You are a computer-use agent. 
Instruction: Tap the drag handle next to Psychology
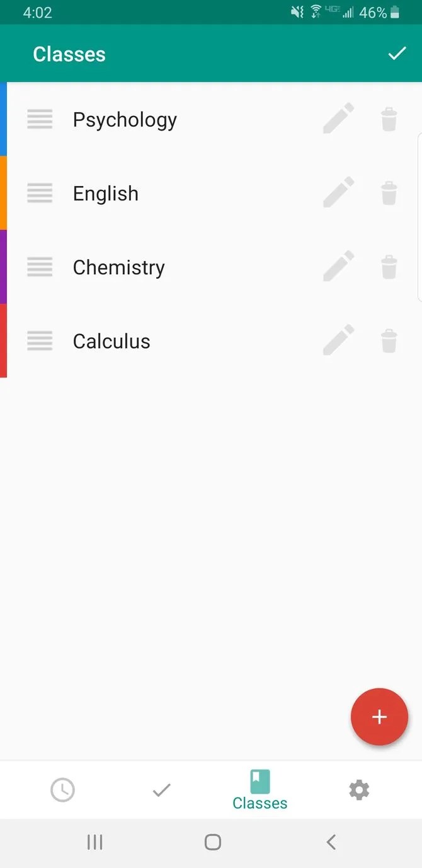click(x=40, y=118)
